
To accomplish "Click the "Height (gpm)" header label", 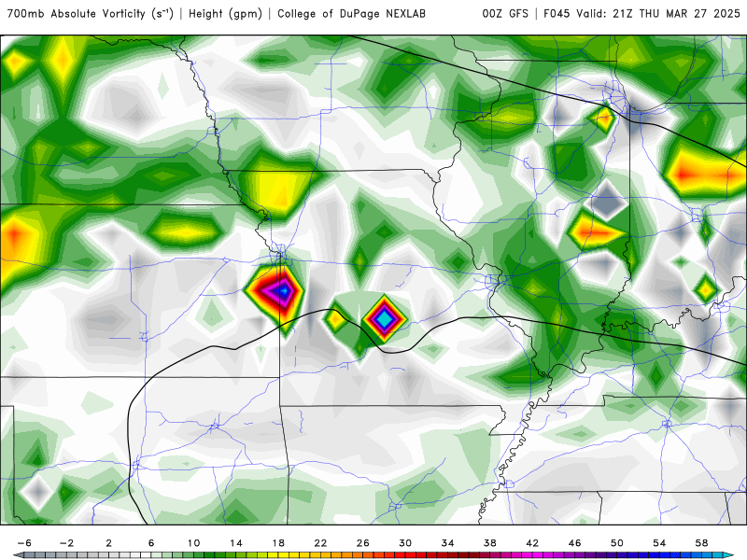I will (225, 14).
